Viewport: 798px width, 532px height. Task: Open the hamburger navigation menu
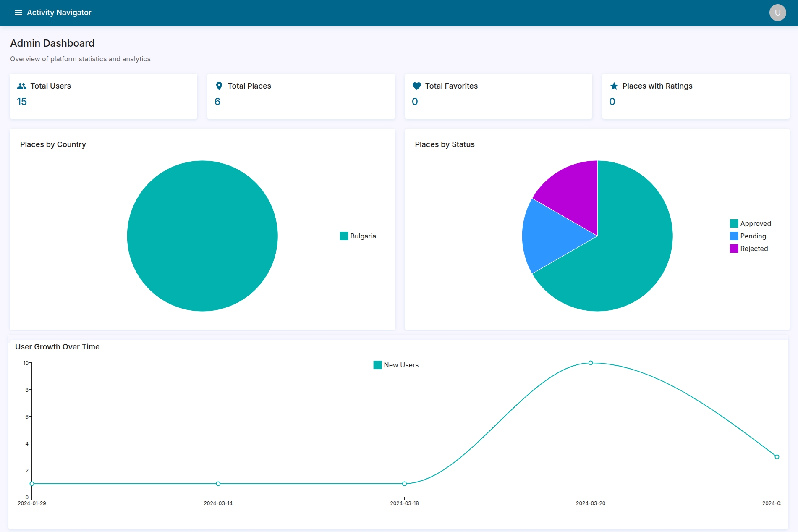18,13
